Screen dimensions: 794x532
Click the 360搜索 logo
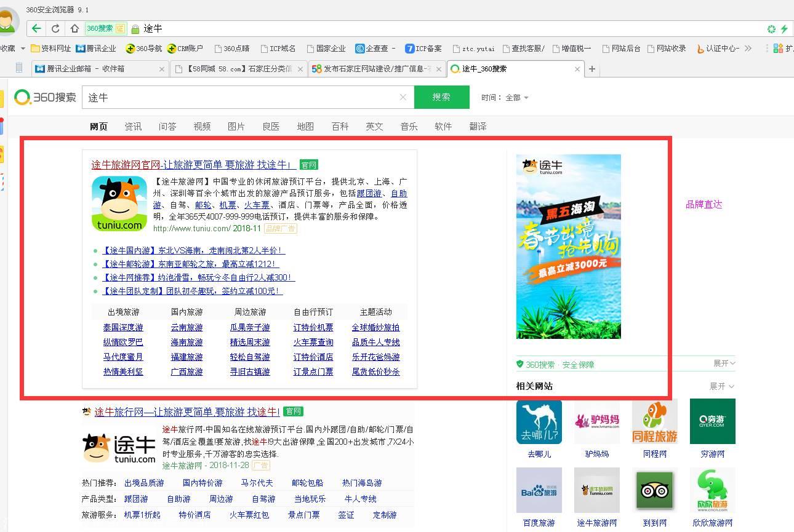point(45,97)
